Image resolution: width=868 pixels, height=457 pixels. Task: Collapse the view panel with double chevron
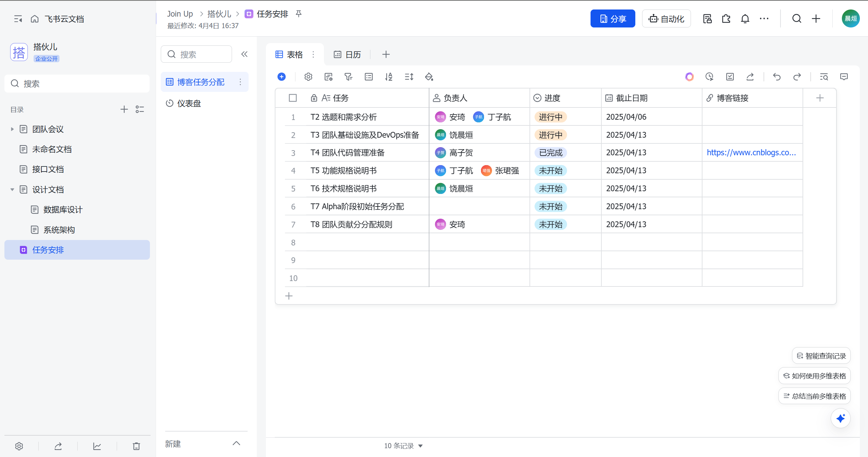(244, 54)
